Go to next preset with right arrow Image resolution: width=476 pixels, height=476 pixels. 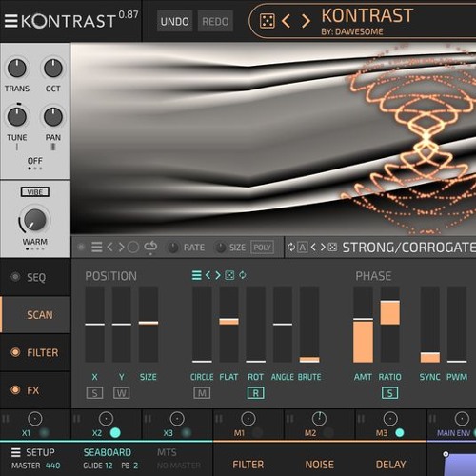point(306,21)
